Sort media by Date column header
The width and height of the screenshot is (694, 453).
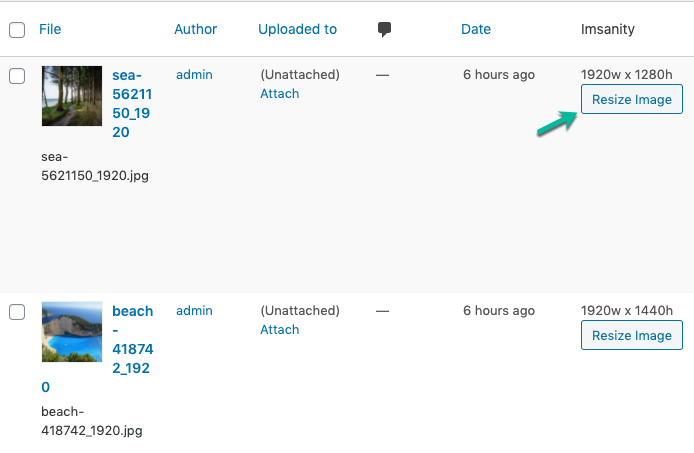tap(475, 29)
